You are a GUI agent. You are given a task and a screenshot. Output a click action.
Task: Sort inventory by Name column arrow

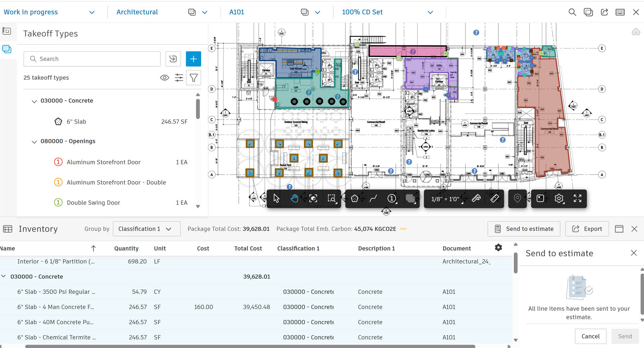93,248
